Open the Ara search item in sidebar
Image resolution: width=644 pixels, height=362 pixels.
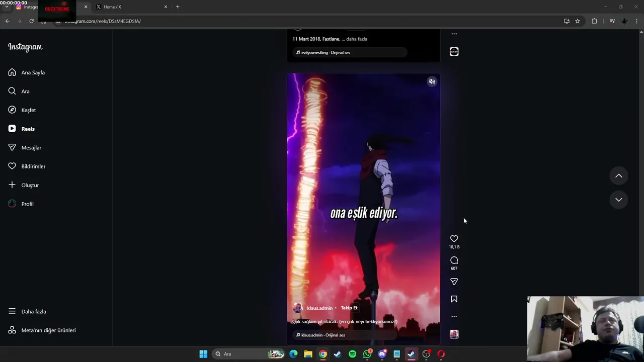pos(19,91)
